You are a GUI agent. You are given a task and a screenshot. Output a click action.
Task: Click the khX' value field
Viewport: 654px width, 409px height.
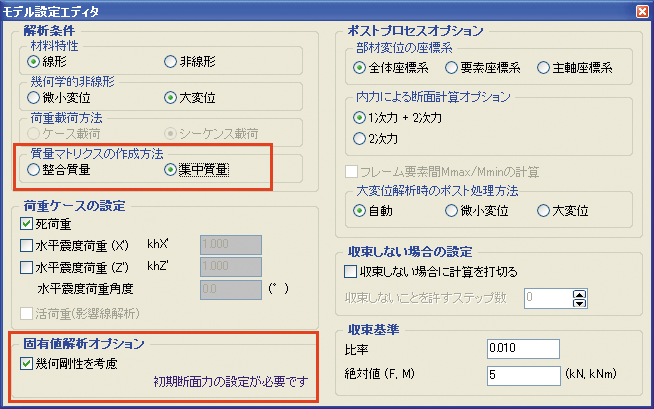231,245
